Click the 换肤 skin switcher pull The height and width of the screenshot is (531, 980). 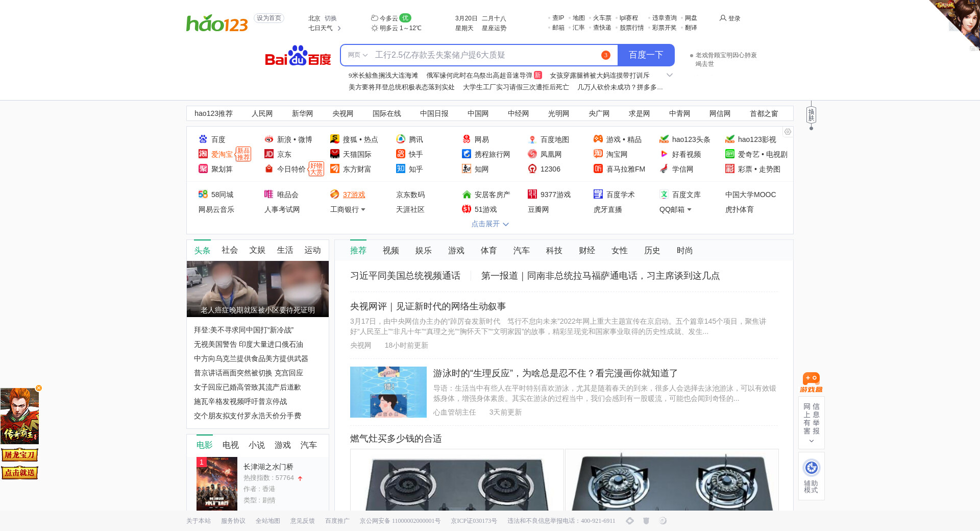click(x=811, y=115)
